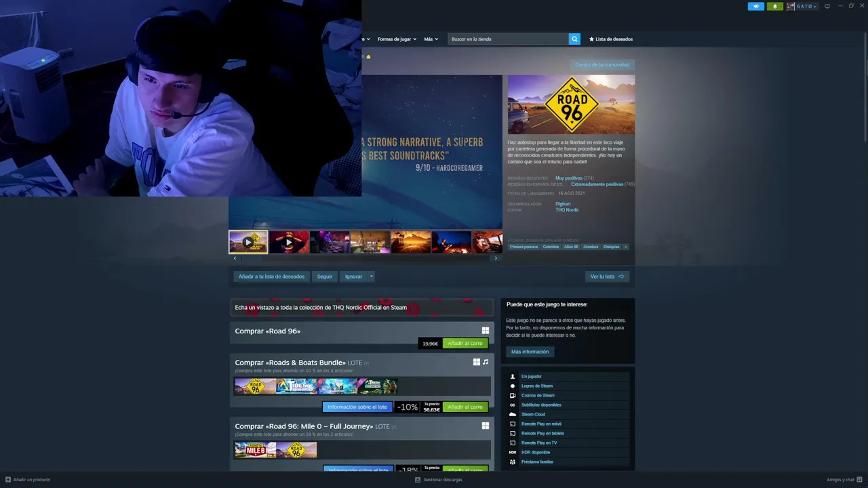
Task: Click the media strip right arrow
Action: pyautogui.click(x=496, y=258)
